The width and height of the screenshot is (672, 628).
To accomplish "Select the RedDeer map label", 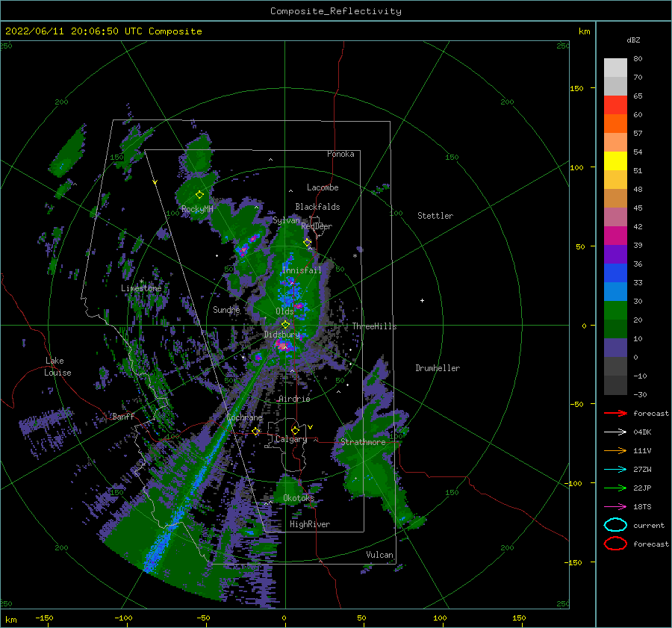I will [x=317, y=226].
